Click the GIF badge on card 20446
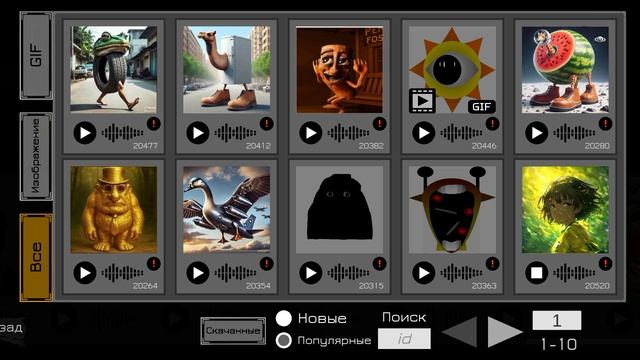The height and width of the screenshot is (360, 640). point(482,107)
